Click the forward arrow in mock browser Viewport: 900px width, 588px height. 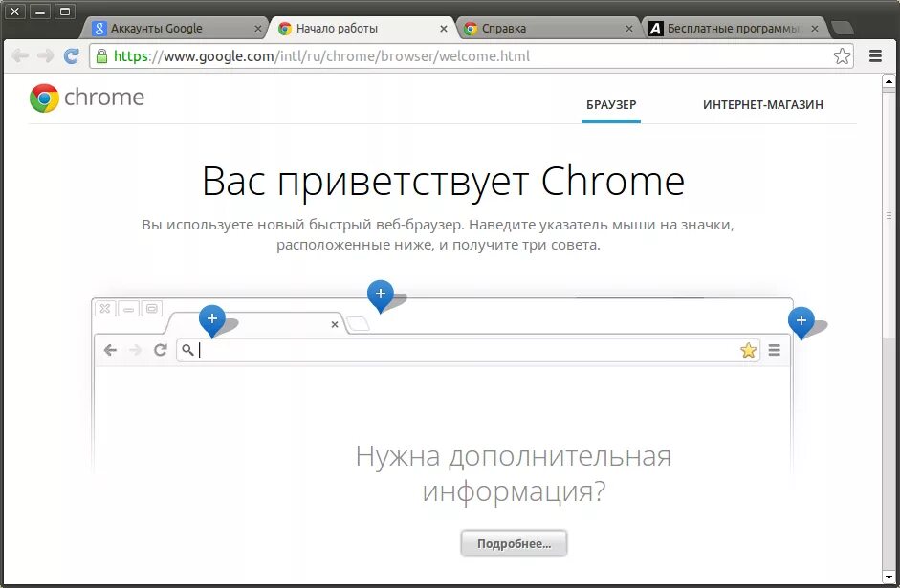136,350
